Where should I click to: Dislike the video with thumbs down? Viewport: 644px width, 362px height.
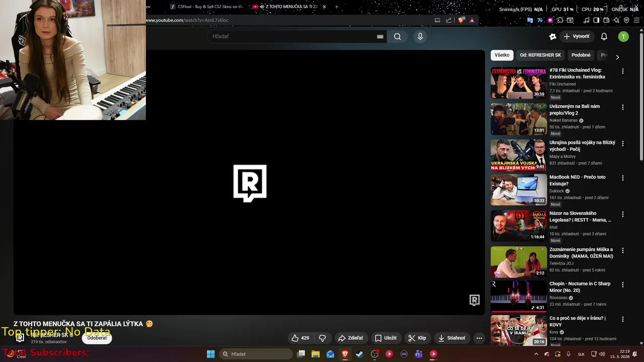(323, 338)
